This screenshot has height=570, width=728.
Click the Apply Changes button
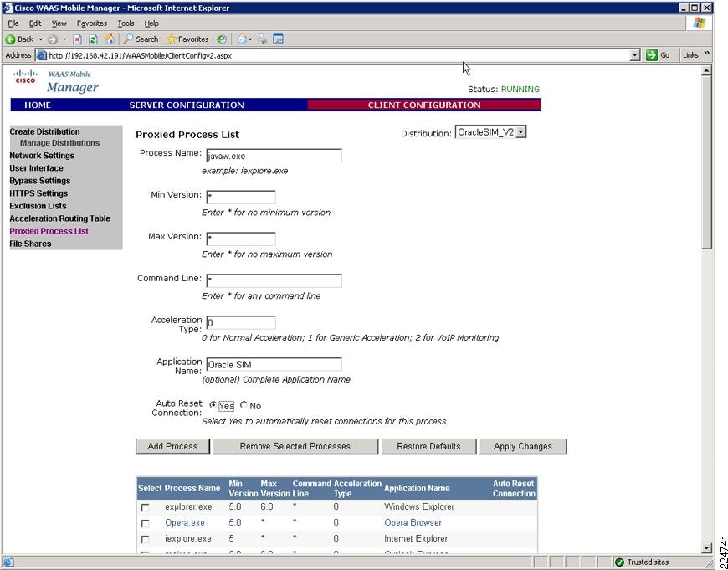[x=523, y=446]
